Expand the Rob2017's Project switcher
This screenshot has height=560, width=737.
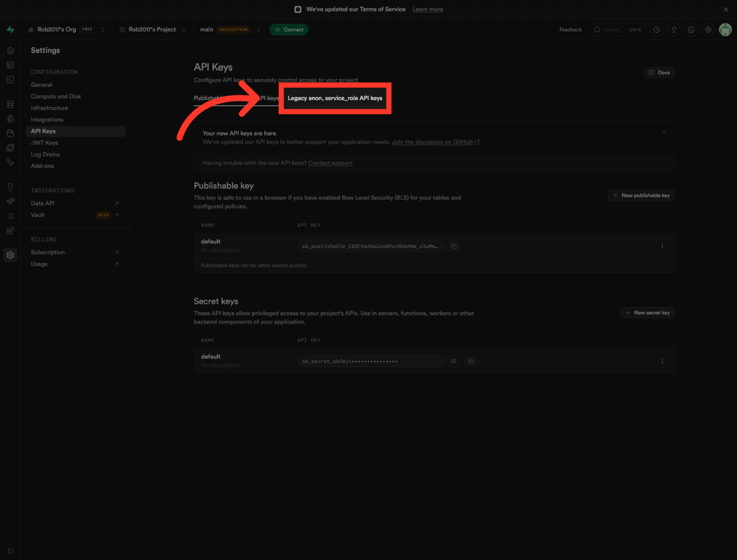coord(183,30)
